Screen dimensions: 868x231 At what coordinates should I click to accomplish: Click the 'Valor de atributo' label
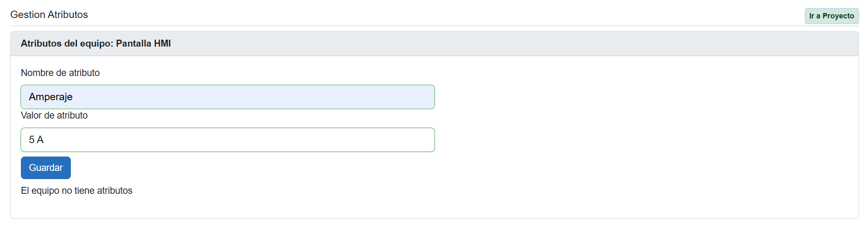(x=54, y=115)
